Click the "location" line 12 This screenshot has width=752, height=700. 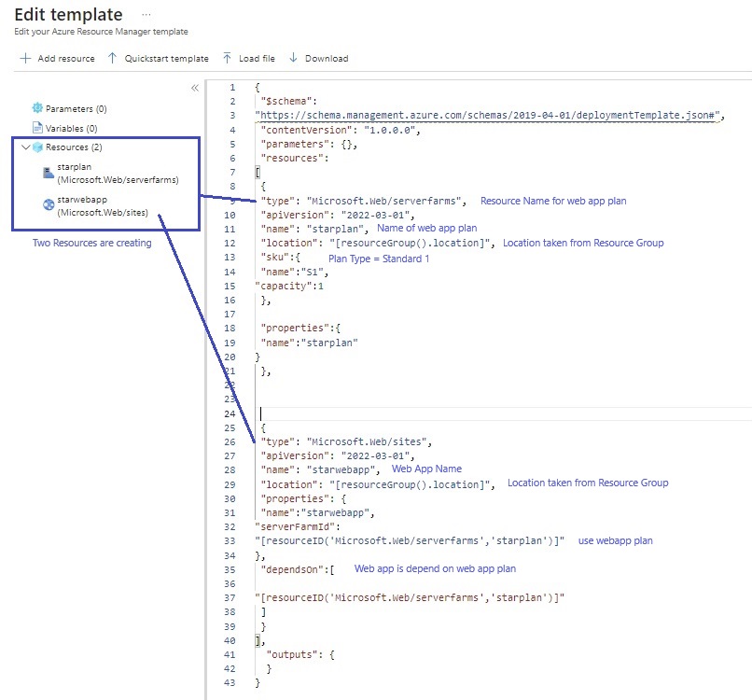(x=378, y=244)
